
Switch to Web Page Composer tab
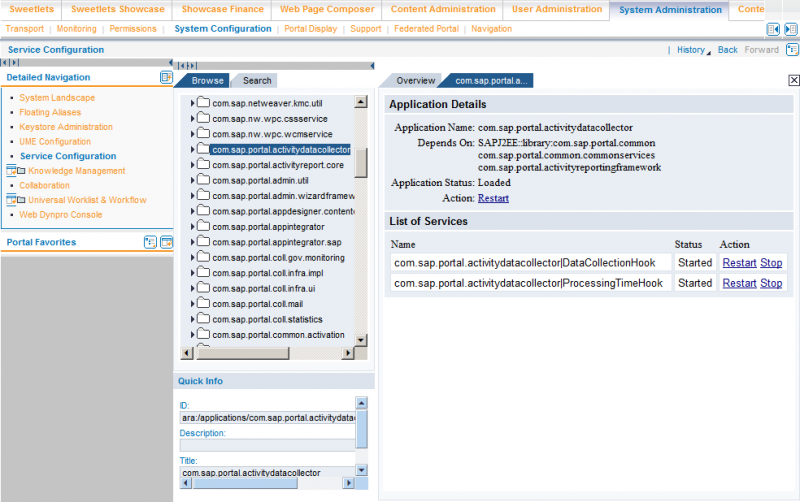tap(327, 9)
